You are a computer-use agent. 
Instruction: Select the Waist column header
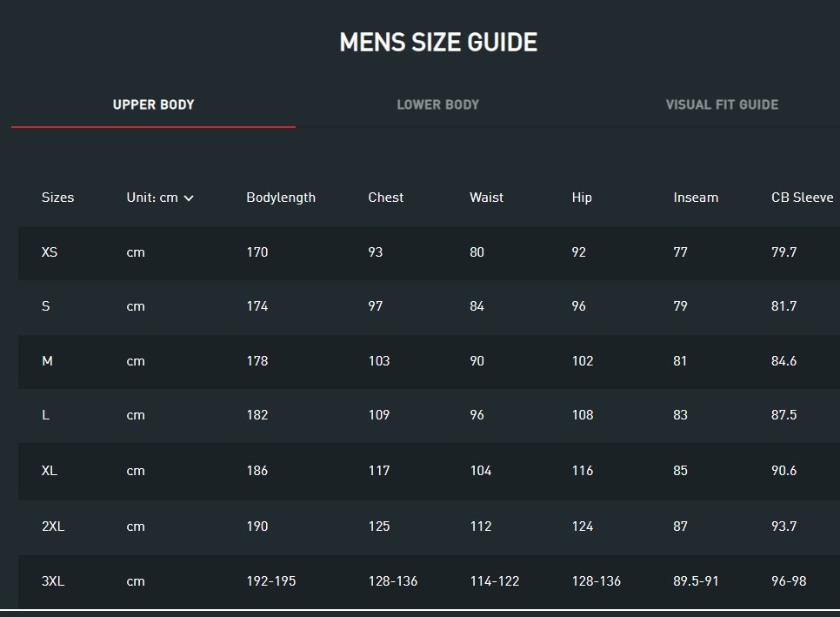click(486, 198)
